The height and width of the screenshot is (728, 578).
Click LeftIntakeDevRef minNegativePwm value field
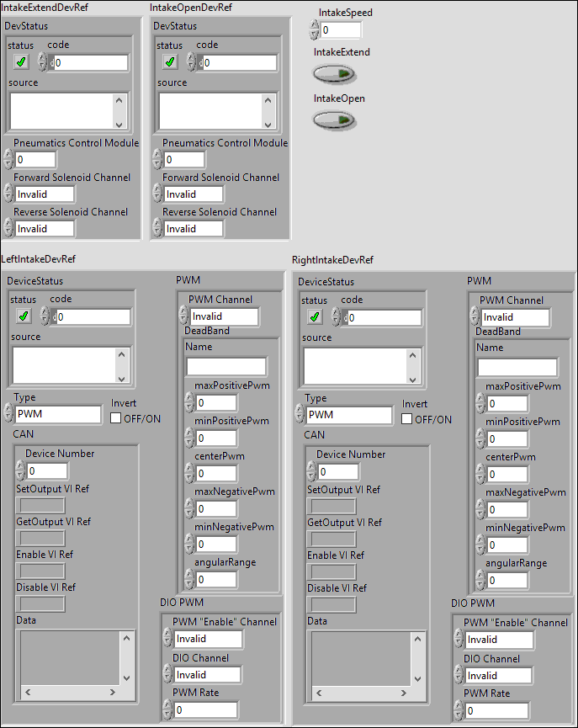216,544
